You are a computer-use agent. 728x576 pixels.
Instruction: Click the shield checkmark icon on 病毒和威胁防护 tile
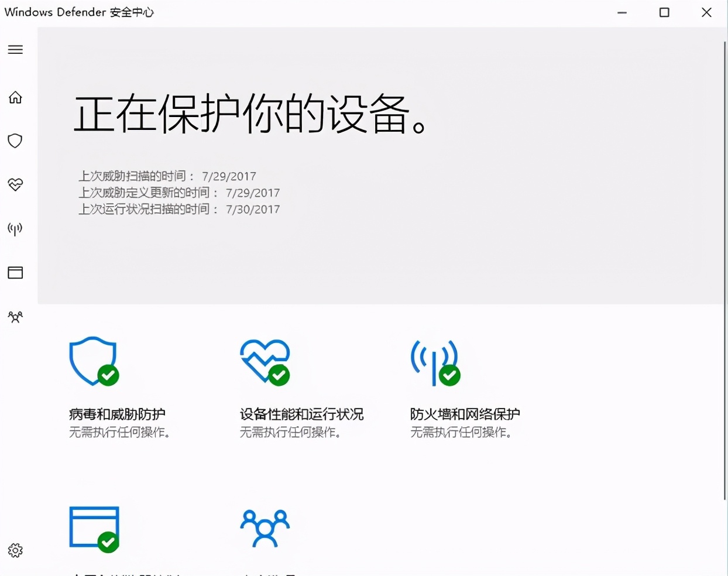pos(94,361)
